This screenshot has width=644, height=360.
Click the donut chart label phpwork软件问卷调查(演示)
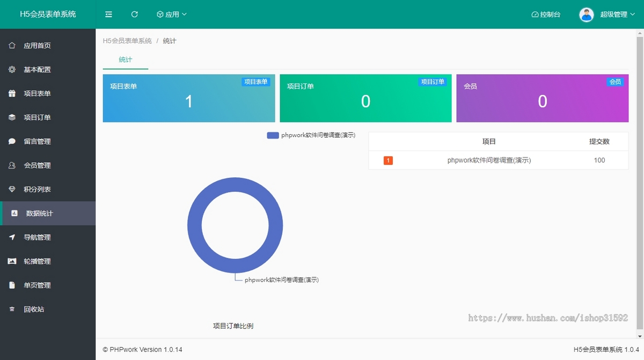[x=282, y=280]
